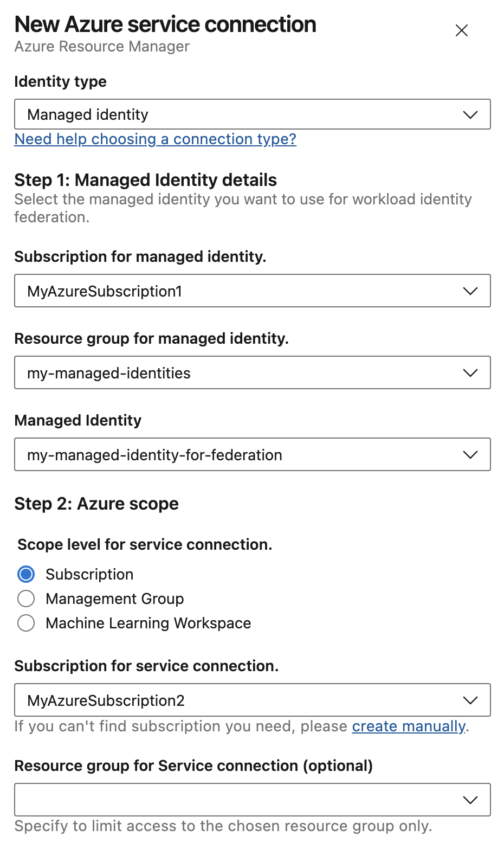Click the Managed identity field text
504x849 pixels.
(x=88, y=114)
